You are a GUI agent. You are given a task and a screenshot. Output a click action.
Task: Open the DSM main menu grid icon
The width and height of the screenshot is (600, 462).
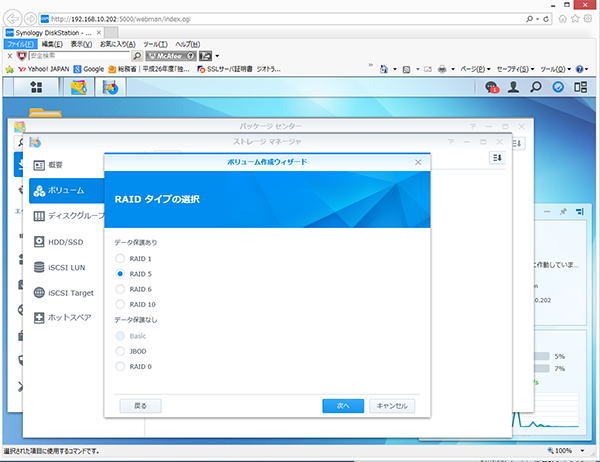coord(36,87)
